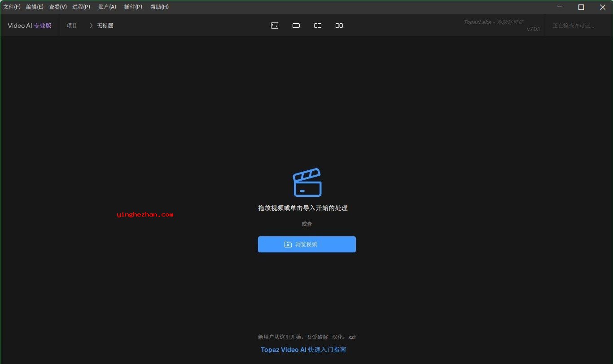This screenshot has height=364, width=613.
Task: Click the TopazLabs 浮动许可证 label
Action: tap(494, 22)
